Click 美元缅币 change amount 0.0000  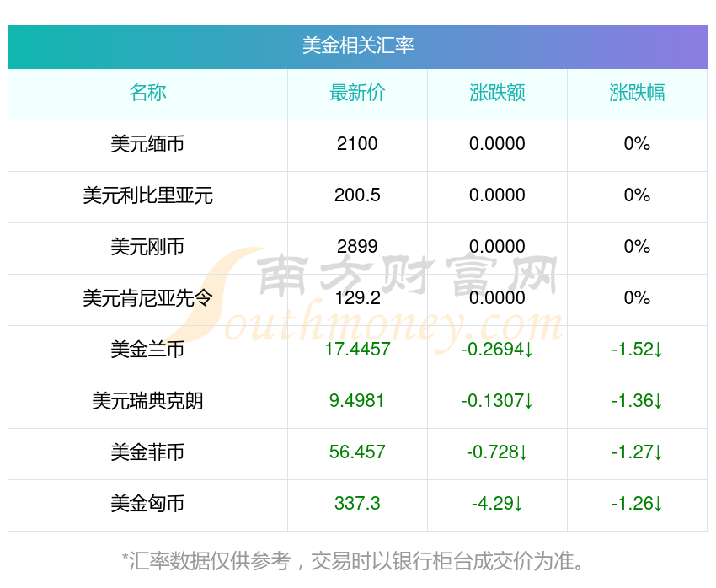click(x=497, y=144)
